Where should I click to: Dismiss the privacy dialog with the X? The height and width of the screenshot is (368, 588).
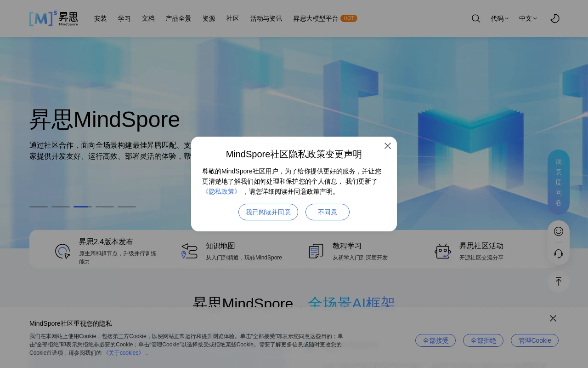pos(388,146)
